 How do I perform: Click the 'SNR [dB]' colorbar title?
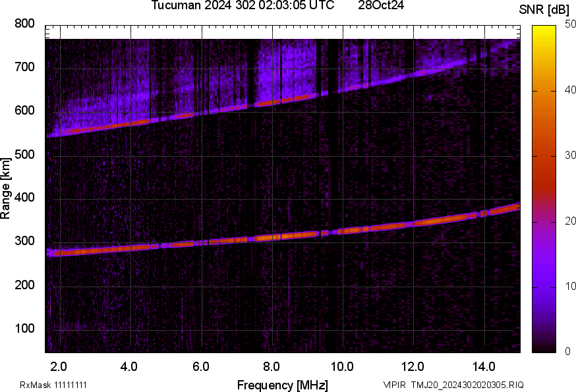(544, 10)
